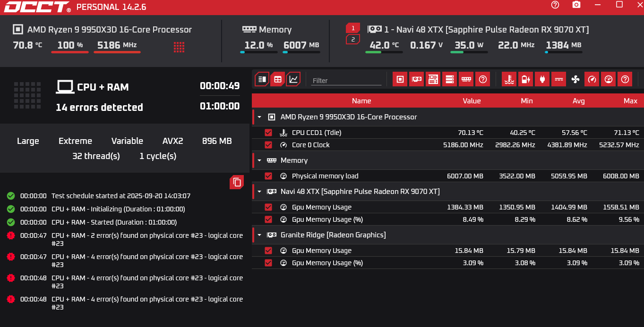Click the 1 cycle(s) setting
This screenshot has height=327, width=644.
158,156
